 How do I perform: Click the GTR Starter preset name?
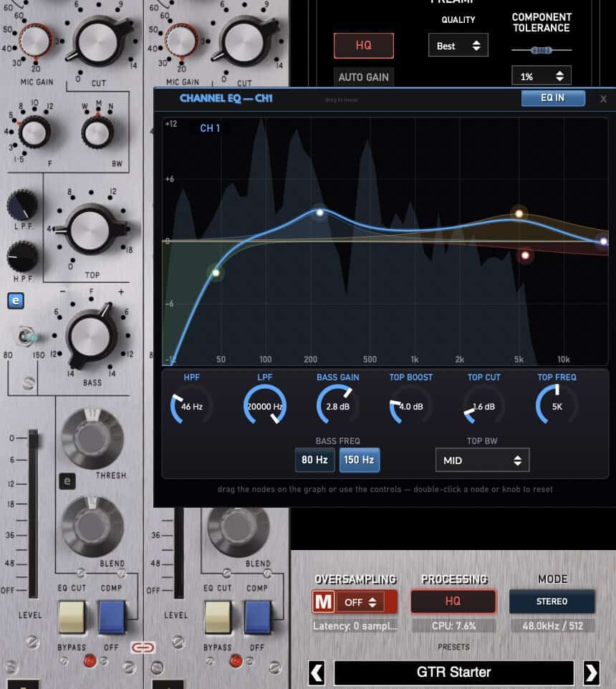click(x=454, y=673)
